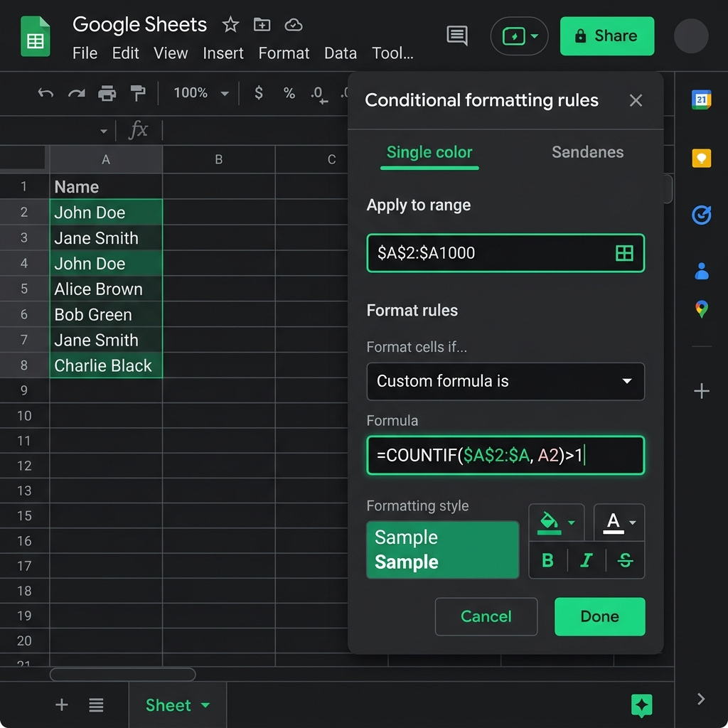Switch to the Single color tab
The height and width of the screenshot is (728, 728).
click(429, 152)
